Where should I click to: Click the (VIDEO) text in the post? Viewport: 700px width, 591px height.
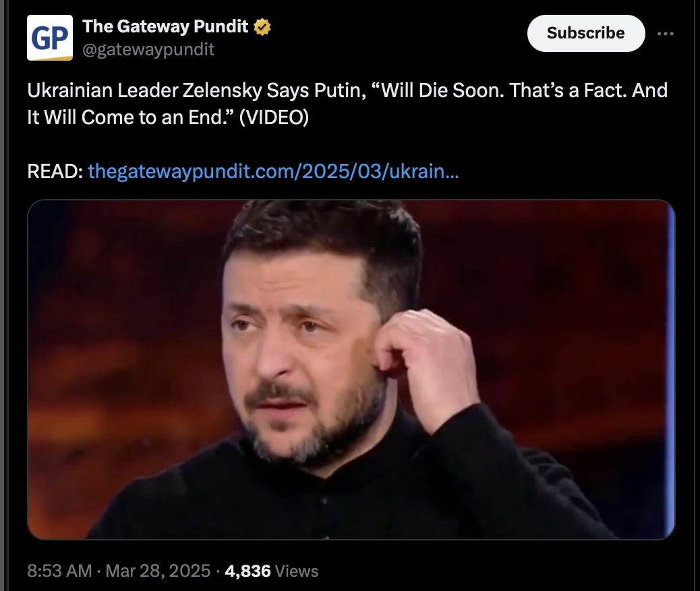[x=274, y=117]
